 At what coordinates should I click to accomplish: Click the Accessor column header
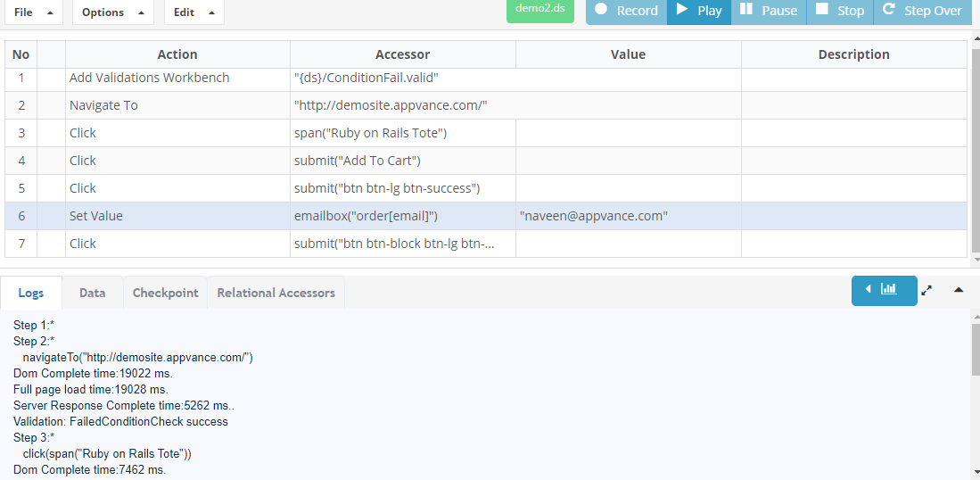point(403,54)
